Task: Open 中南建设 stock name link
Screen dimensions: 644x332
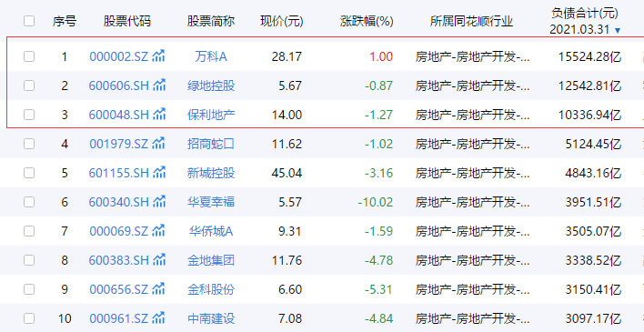Action: coord(211,319)
